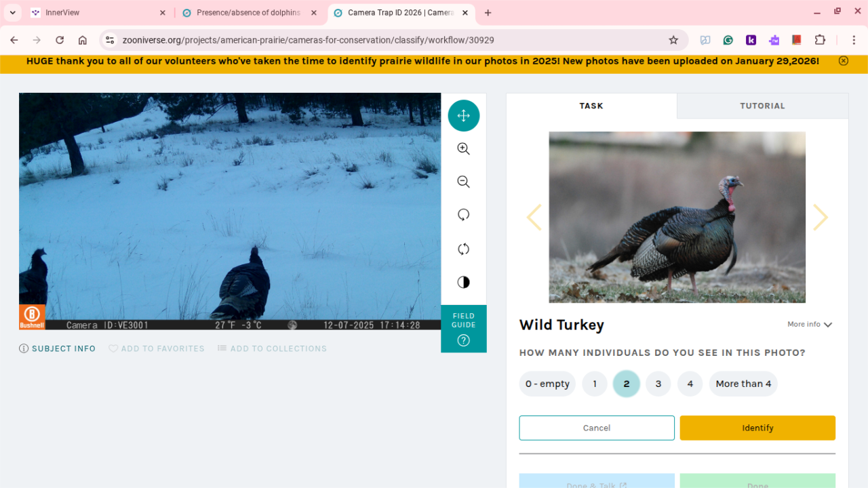Open the translate-style extension icon

tap(705, 40)
